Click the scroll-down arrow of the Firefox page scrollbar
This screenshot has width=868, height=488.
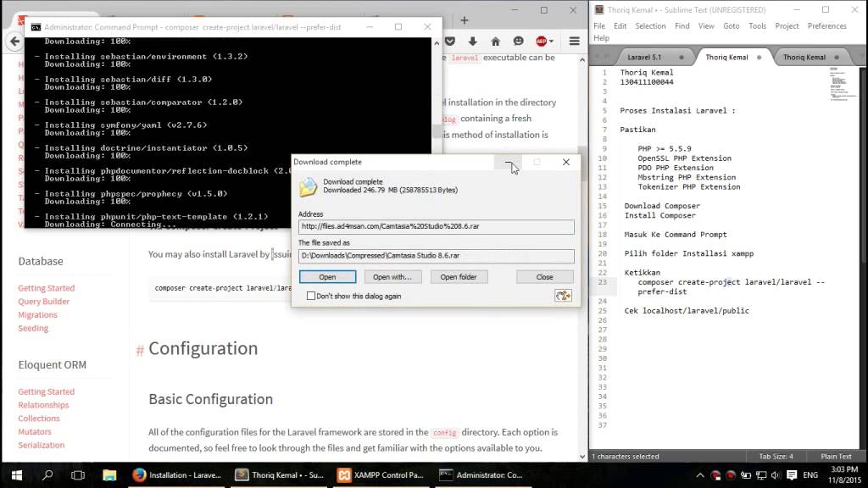(582, 457)
